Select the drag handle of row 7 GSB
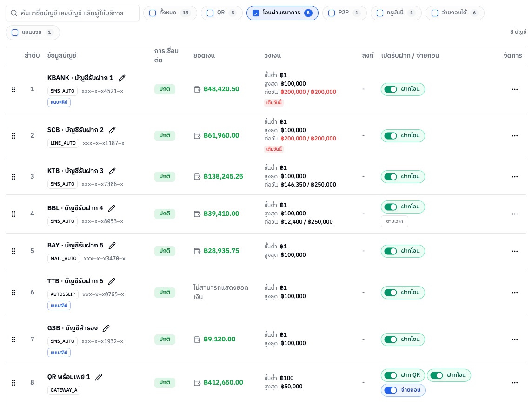Viewport: 532px width, 407px height. coord(13,340)
